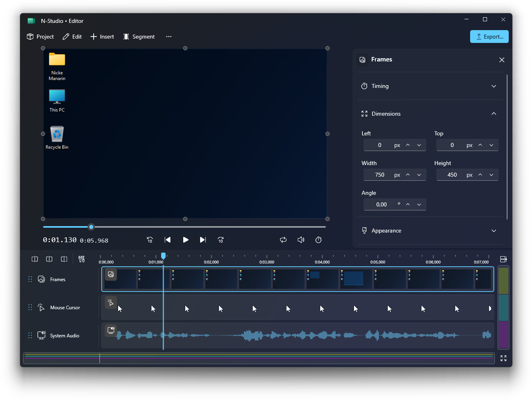
Task: Increase the Left value with up arrow
Action: (x=408, y=145)
